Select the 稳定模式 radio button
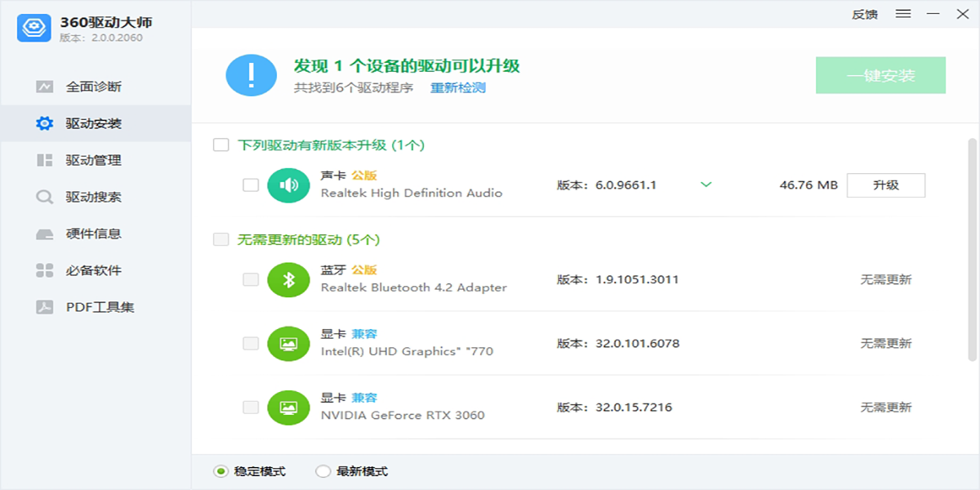The width and height of the screenshot is (980, 490). coord(220,471)
